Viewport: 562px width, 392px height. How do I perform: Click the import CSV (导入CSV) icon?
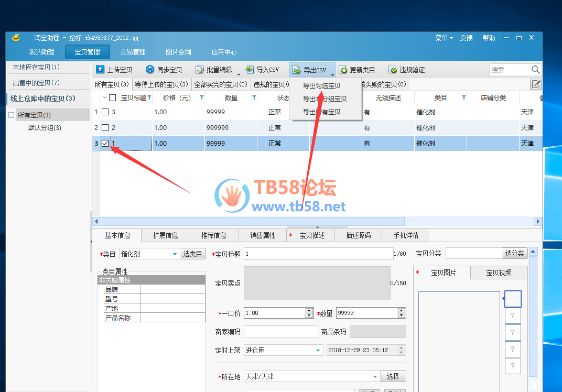[x=250, y=70]
